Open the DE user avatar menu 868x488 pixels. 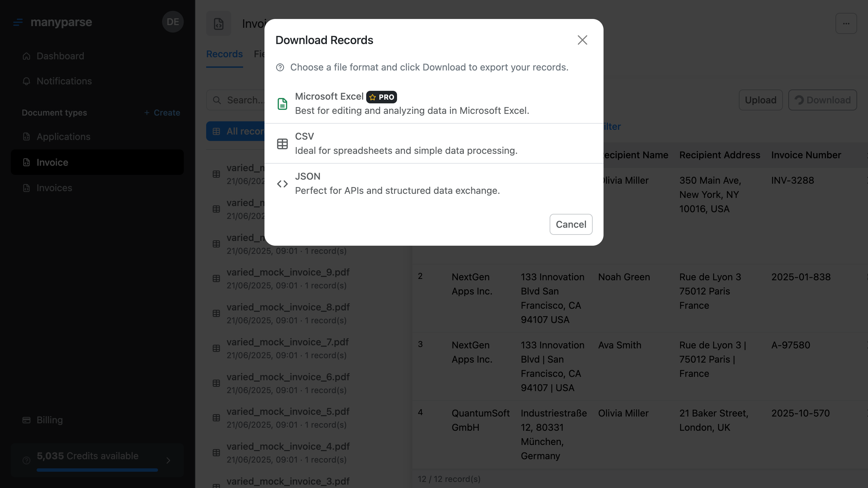click(173, 22)
